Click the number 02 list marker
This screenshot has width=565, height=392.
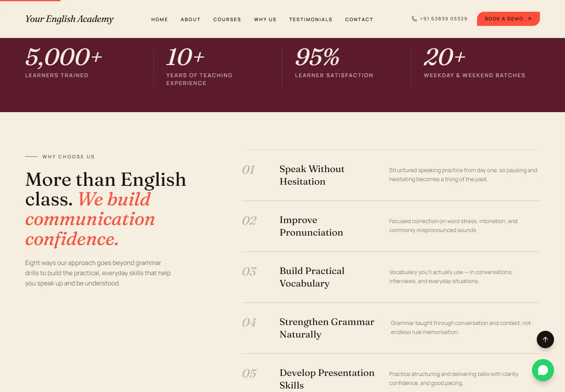coord(249,221)
